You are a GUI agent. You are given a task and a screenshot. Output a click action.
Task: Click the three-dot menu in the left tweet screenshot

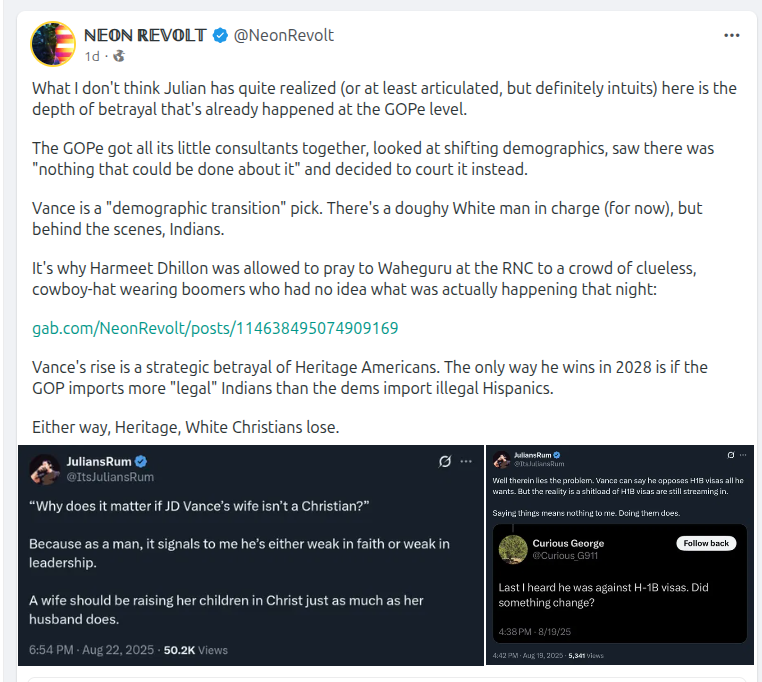pos(465,462)
